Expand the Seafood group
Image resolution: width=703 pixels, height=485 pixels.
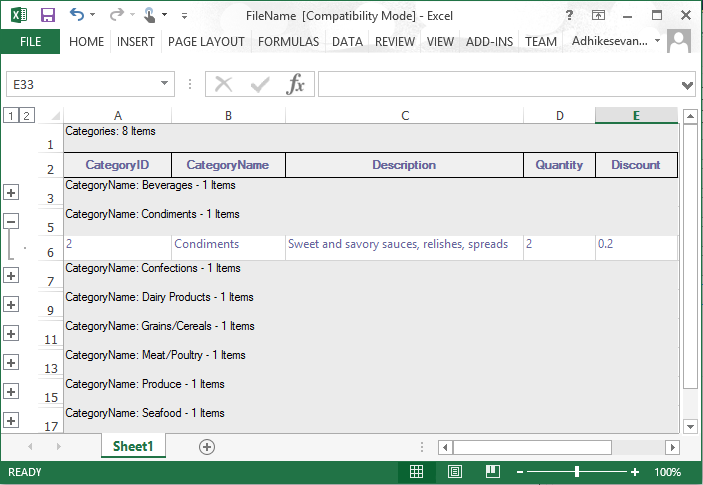tap(11, 420)
